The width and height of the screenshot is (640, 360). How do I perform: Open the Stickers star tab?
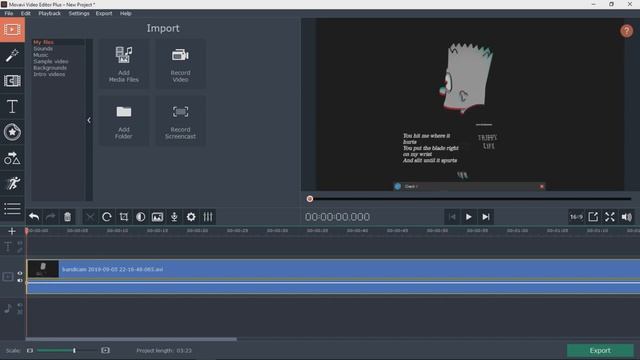[12, 132]
